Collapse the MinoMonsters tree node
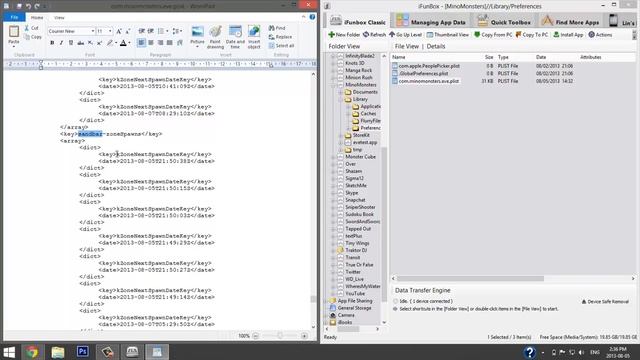This screenshot has width=640, height=360. click(x=333, y=85)
